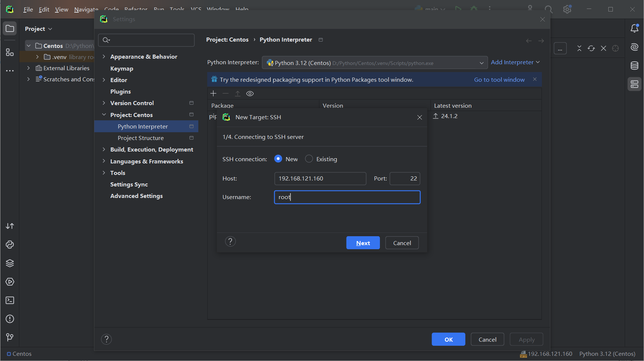Open IDE settings gear in title bar

[x=567, y=9]
